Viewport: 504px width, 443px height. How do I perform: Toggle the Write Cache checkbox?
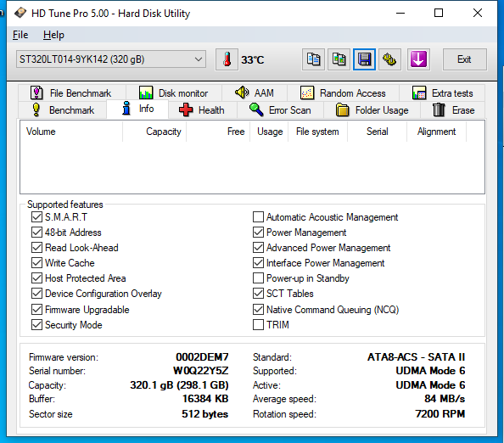(x=36, y=262)
